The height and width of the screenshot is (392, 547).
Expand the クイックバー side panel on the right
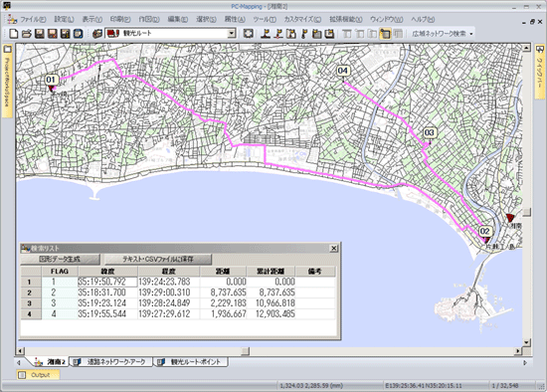pos(540,72)
